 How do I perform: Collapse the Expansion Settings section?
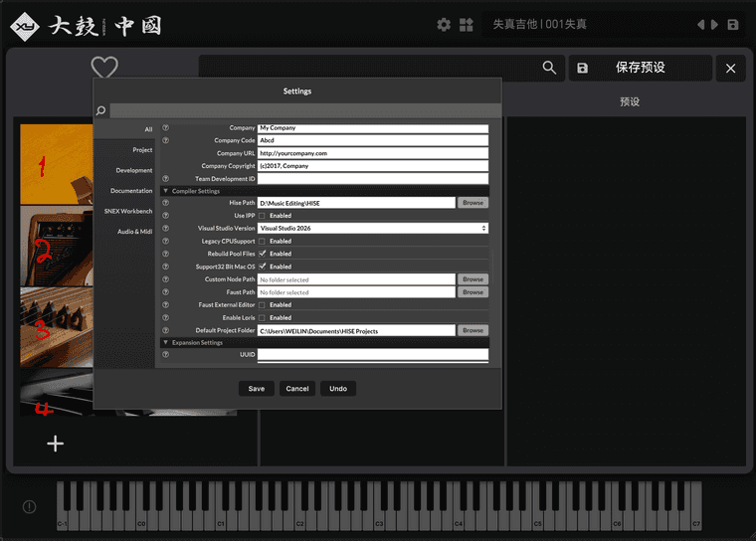click(165, 342)
